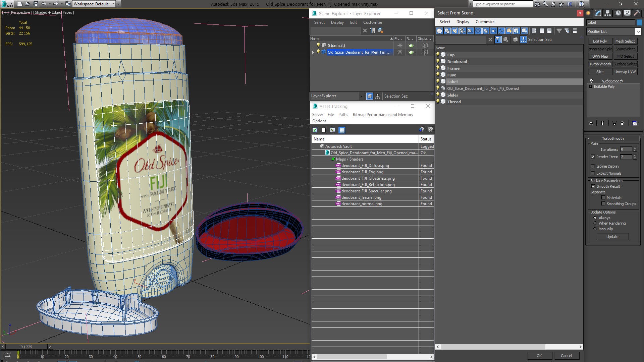Toggle Display Cameras filter in Select From Scene
644x362 pixels.
[463, 31]
